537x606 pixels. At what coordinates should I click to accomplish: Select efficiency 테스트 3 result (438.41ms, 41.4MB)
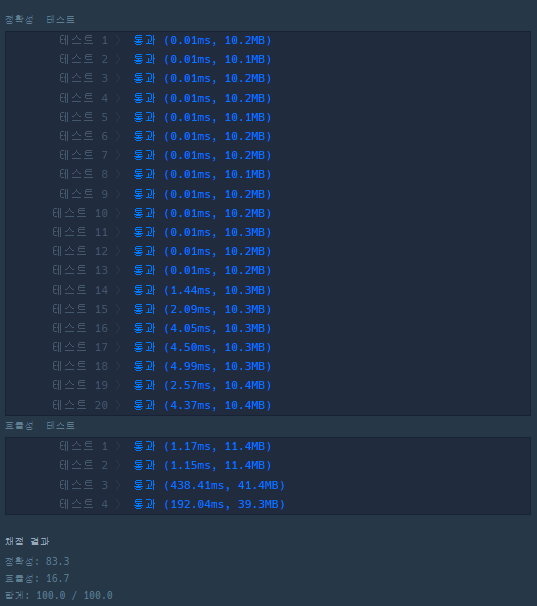tap(224, 485)
